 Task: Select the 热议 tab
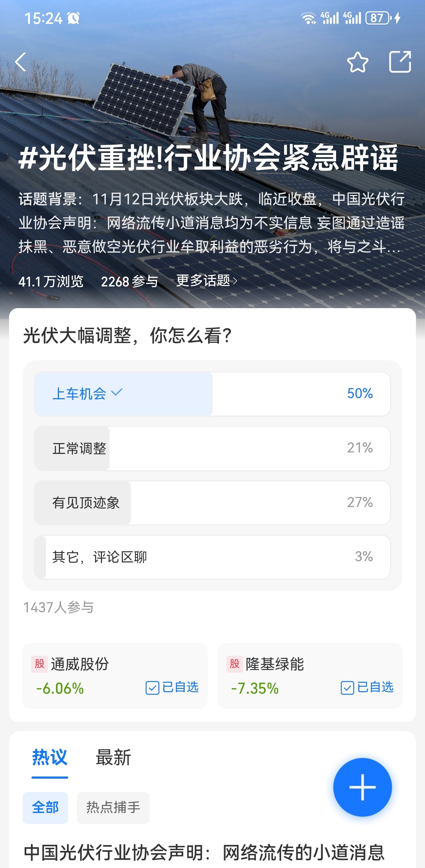point(50,758)
